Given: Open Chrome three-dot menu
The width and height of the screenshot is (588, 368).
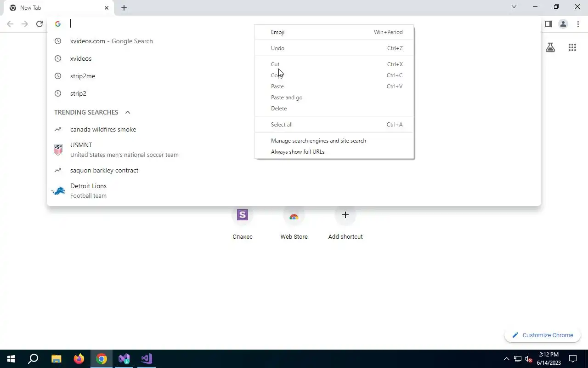Looking at the screenshot, I should coord(578,24).
